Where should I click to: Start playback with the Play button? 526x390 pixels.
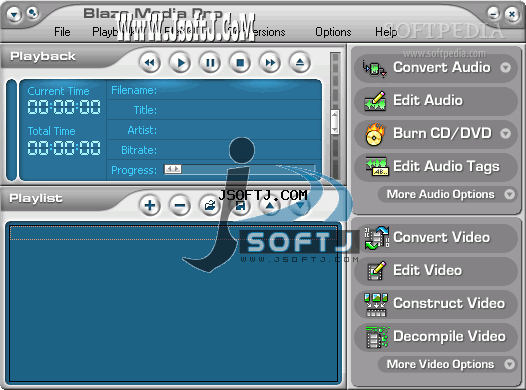(x=180, y=63)
